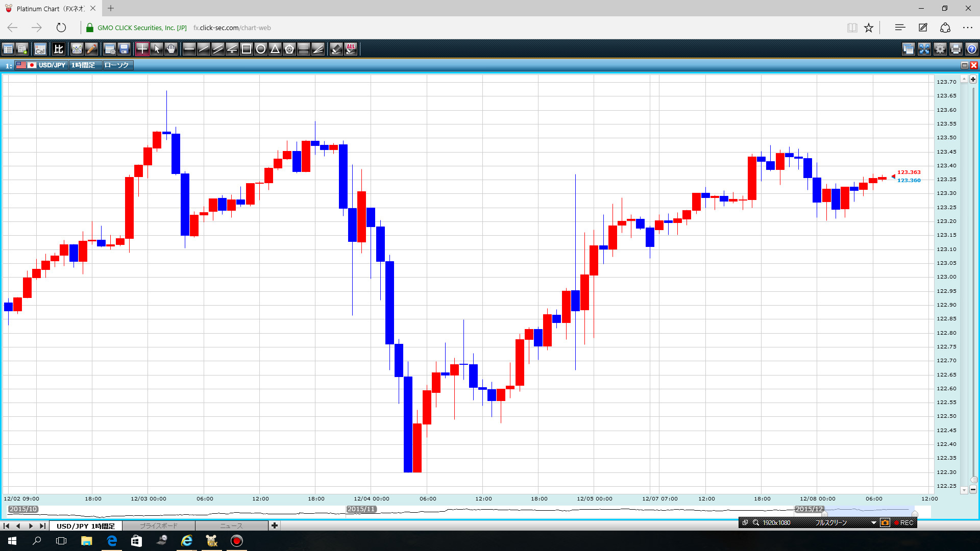The image size is (980, 551).
Task: Enable the hand pan cursor mode
Action: (171, 49)
